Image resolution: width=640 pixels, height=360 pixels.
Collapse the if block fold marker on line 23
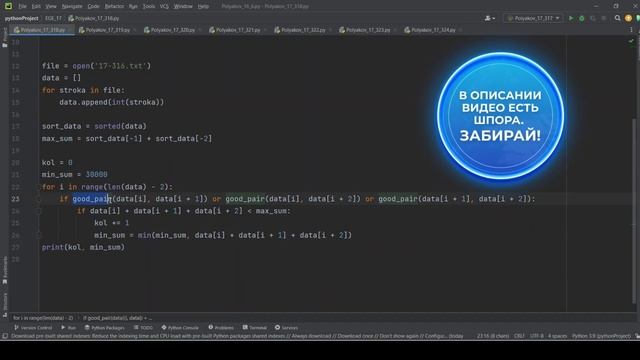(x=39, y=199)
